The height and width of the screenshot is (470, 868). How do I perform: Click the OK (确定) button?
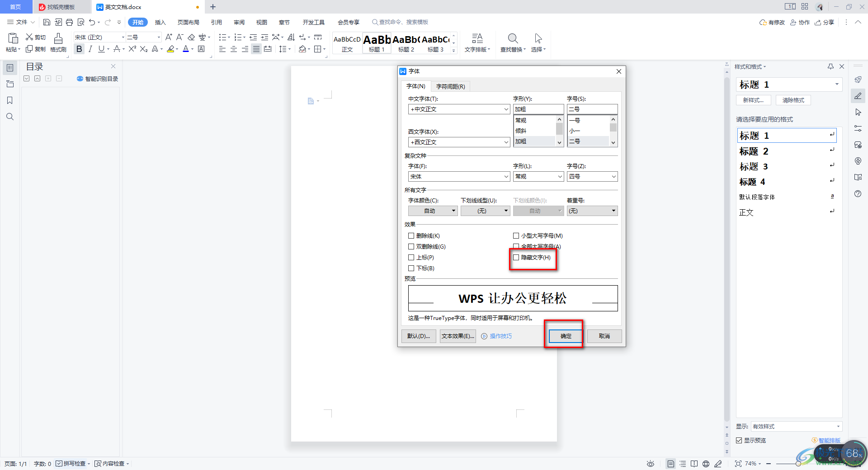[x=566, y=336]
